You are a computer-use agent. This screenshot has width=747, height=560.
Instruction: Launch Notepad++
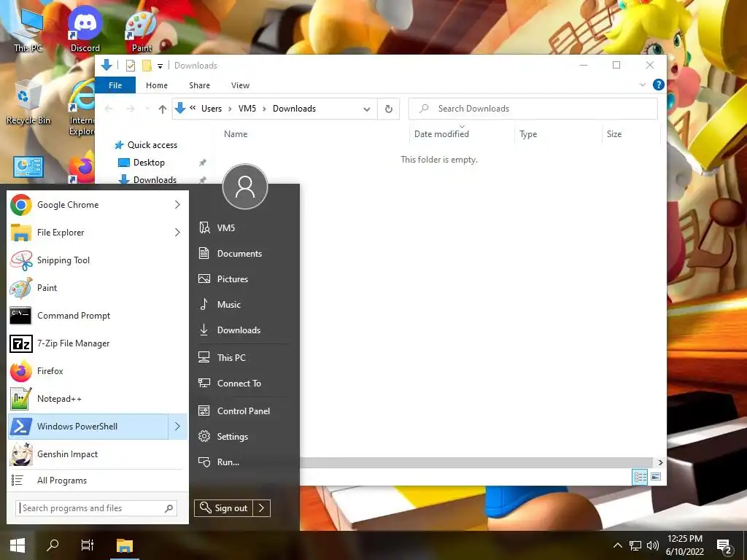98,399
